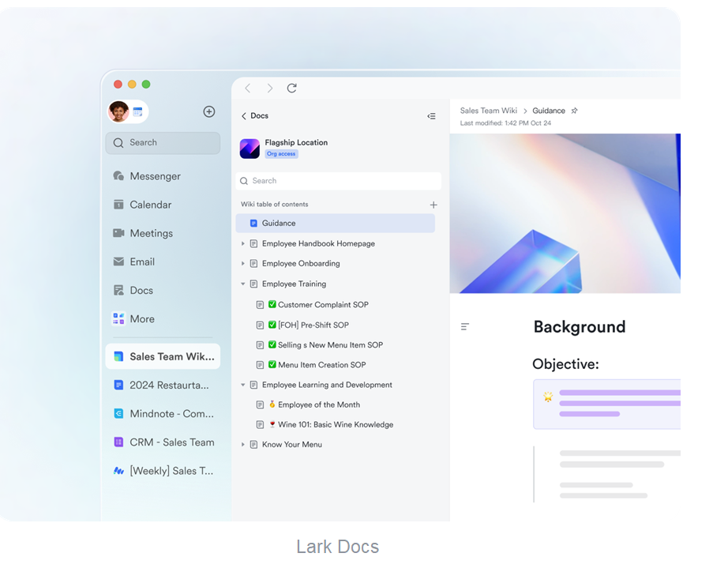Click the plus icon beside profile avatar
This screenshot has width=728, height=572.
209,112
